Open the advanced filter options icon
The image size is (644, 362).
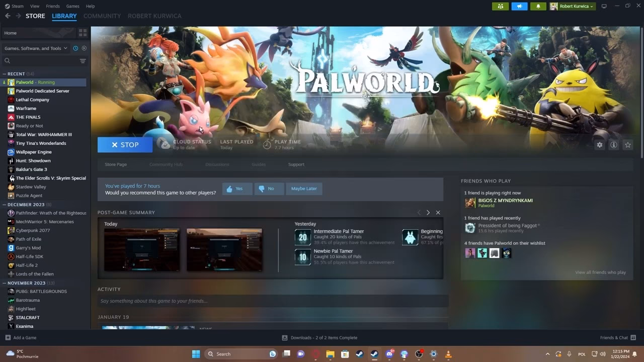[83, 61]
